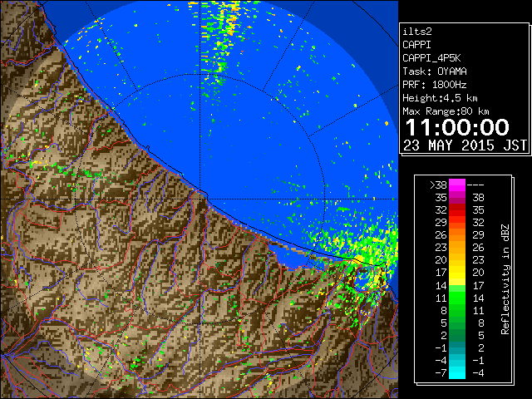Click the "-7" legend label

tap(441, 373)
